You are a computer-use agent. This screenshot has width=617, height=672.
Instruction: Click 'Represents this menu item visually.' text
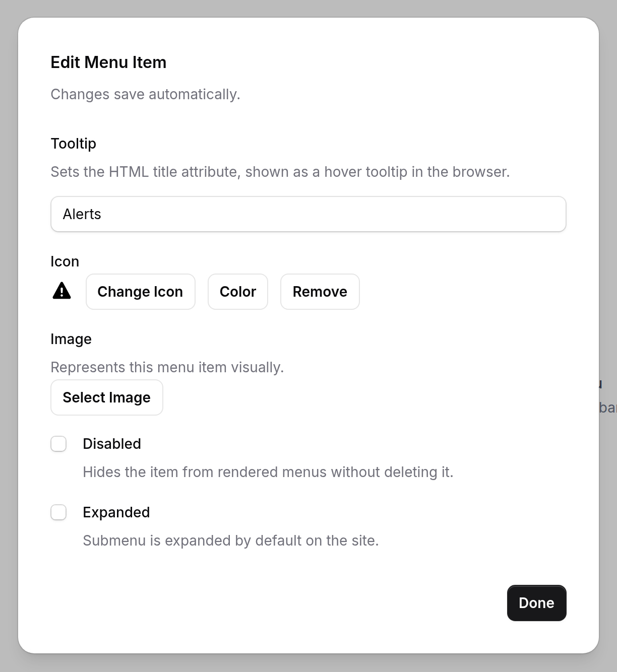167,367
